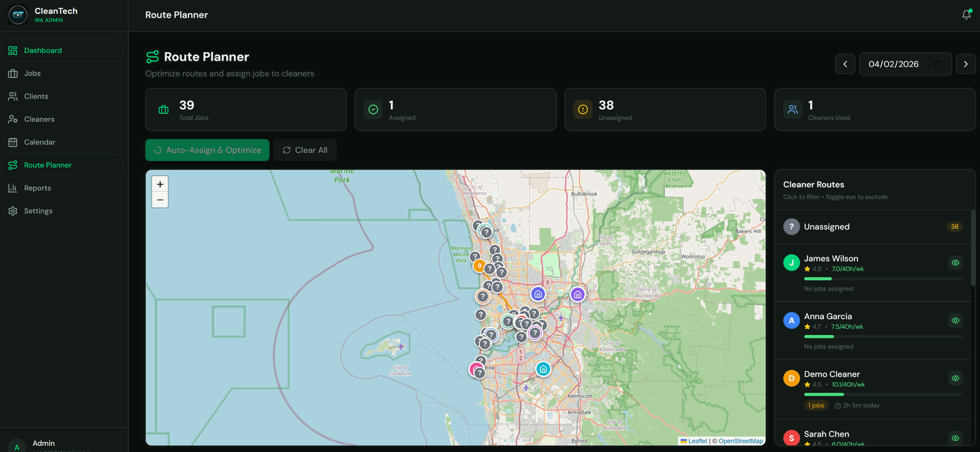The height and width of the screenshot is (452, 980).
Task: Toggle James Wilson's eye visibility
Action: 955,263
